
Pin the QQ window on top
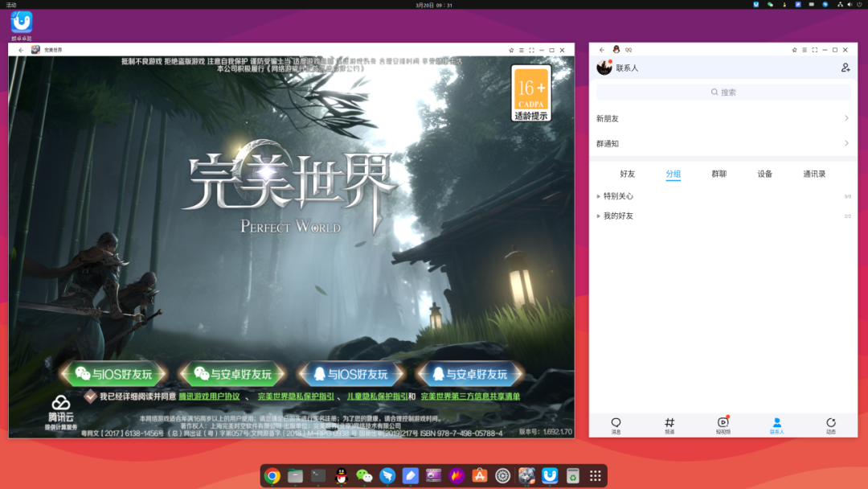pos(794,50)
